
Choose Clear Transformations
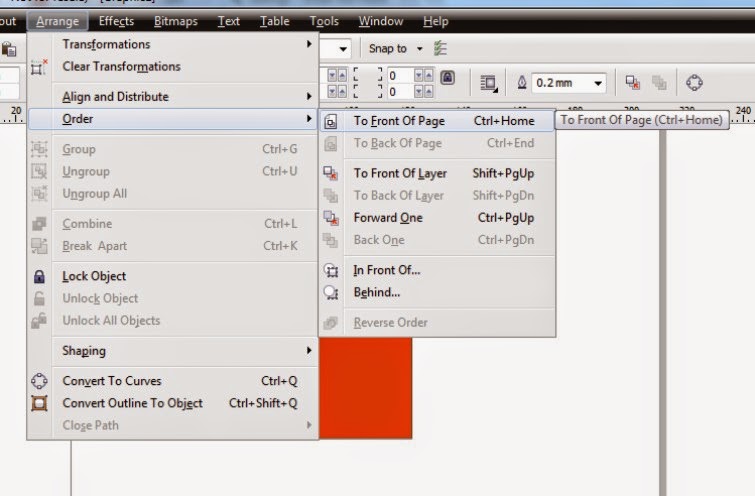click(173, 66)
